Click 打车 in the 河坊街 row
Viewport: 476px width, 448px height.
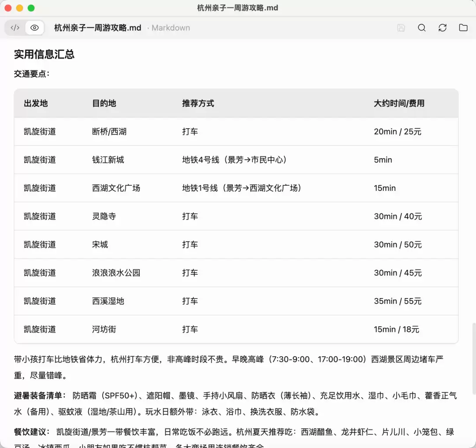(x=190, y=329)
